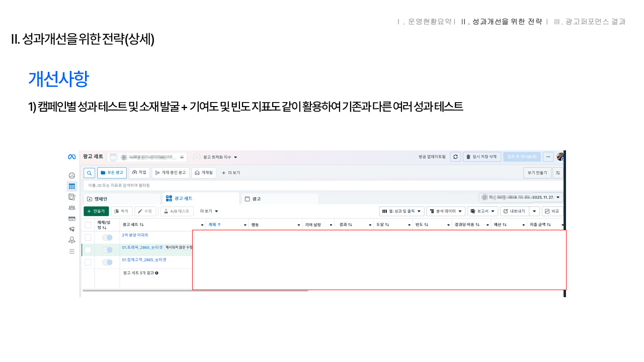Screen dimensions: 644x362
Task: Check the box for 01.잠재고객_2865_논타겟 row
Action: 88,262
